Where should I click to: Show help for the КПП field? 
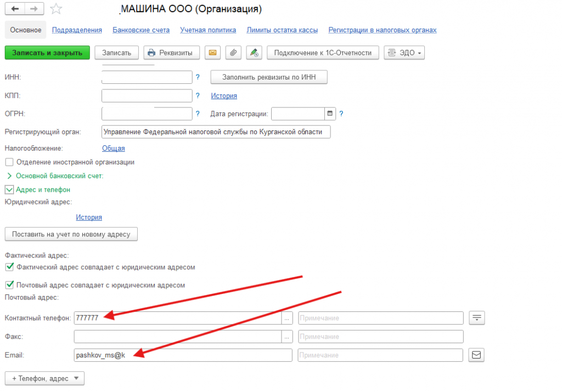point(198,95)
